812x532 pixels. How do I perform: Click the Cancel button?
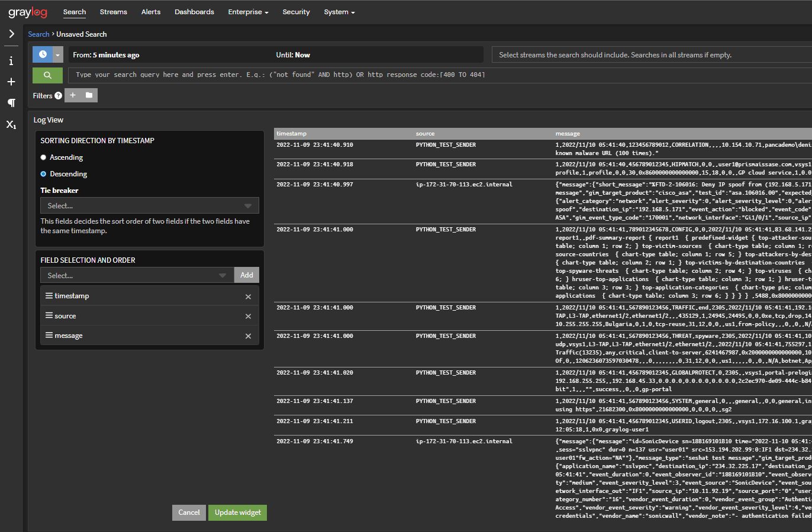coord(189,512)
